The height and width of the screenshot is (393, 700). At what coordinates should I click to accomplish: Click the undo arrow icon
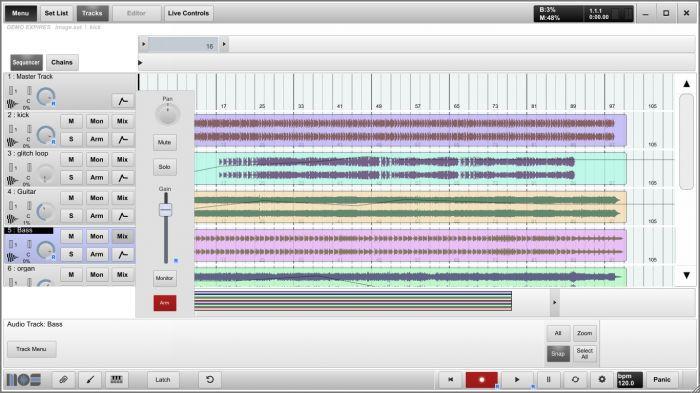click(210, 380)
